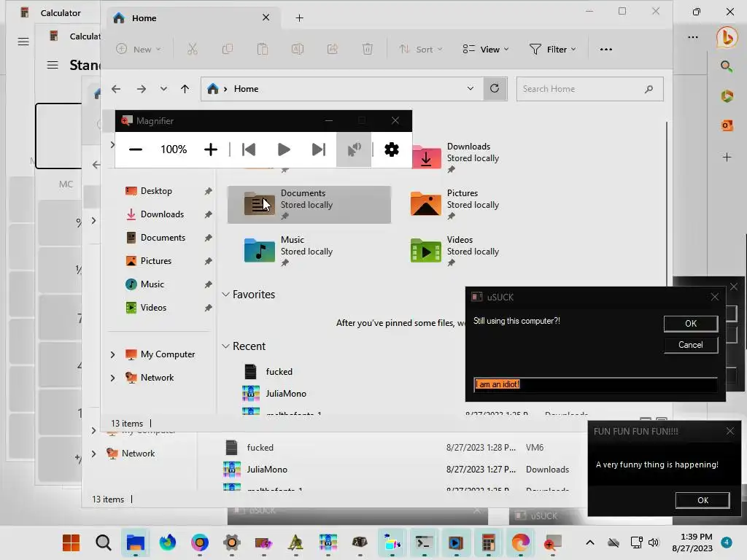Screen dimensions: 747x560
Task: Collapse the Recent section
Action: tap(226, 346)
